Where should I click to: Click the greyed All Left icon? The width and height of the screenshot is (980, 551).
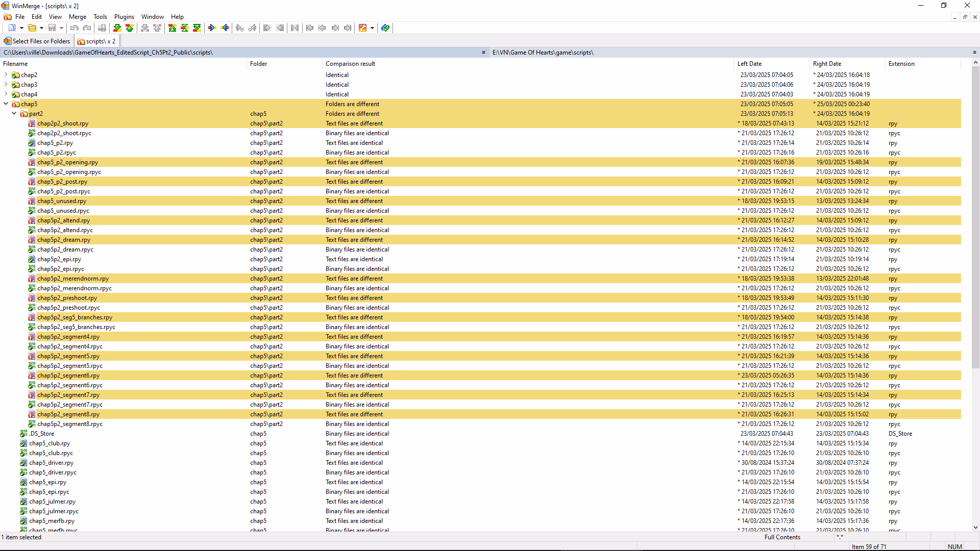[280, 28]
